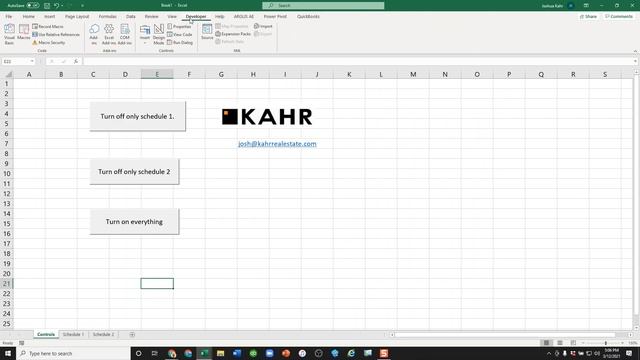This screenshot has height=360, width=640.
Task: Click 'Turn off only schedule 1.' button
Action: (x=138, y=116)
